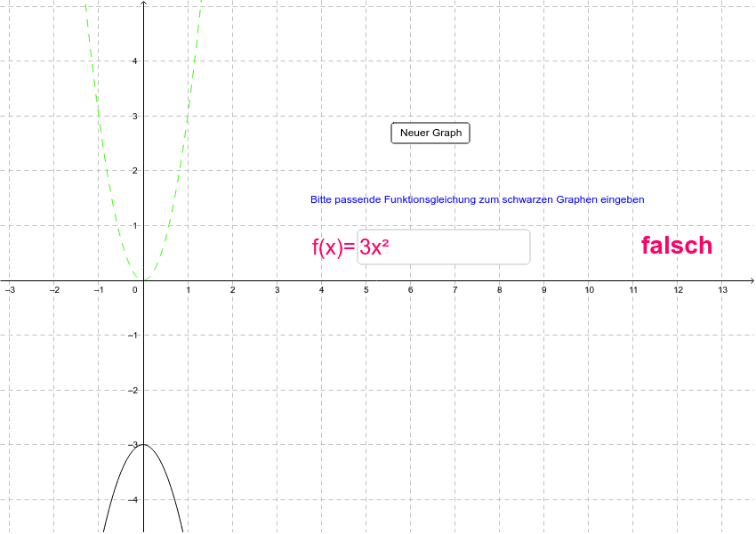
Task: Click the y-axis label −1
Action: click(x=134, y=336)
